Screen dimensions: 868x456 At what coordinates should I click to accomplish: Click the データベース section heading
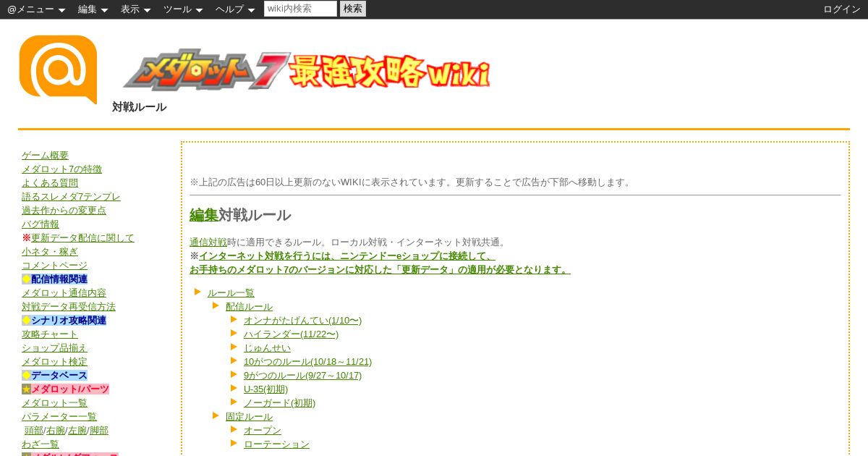[59, 376]
